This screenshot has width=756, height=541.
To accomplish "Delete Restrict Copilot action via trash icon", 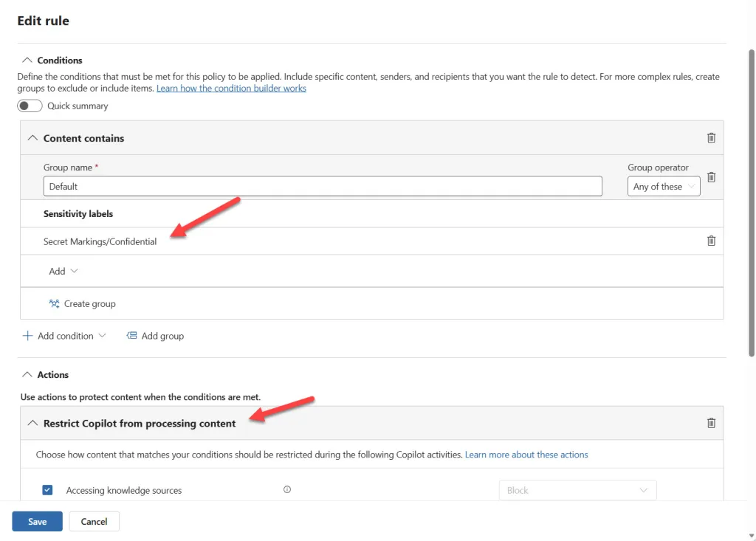I will click(x=711, y=423).
